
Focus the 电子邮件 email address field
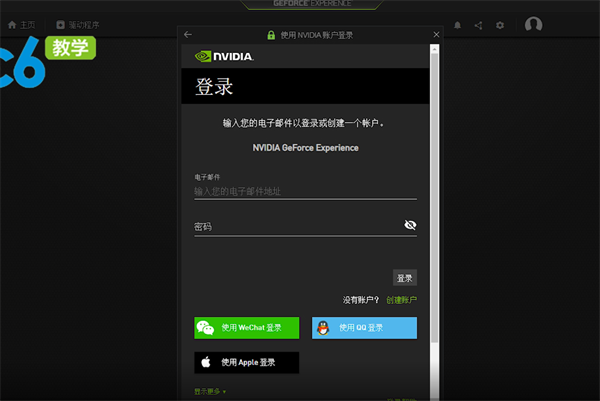pos(305,191)
